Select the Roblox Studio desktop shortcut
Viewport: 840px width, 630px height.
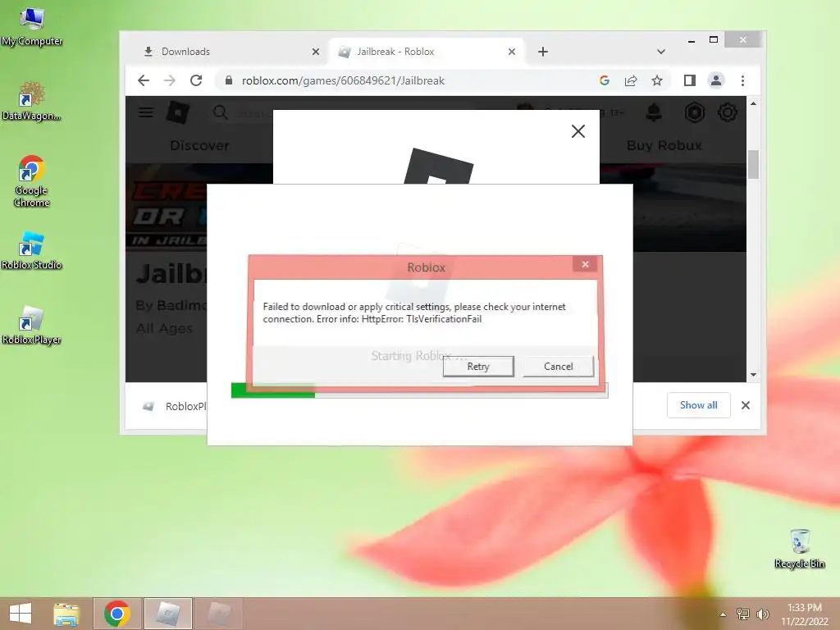tap(32, 251)
